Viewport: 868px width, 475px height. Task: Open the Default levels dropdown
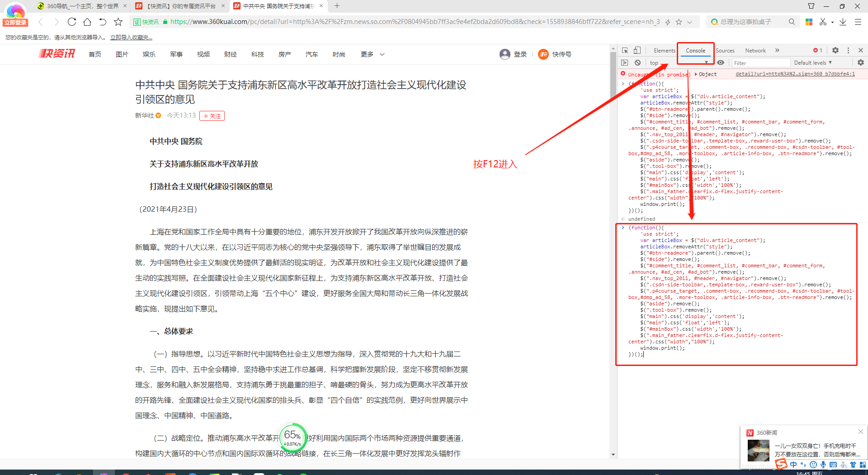(813, 63)
